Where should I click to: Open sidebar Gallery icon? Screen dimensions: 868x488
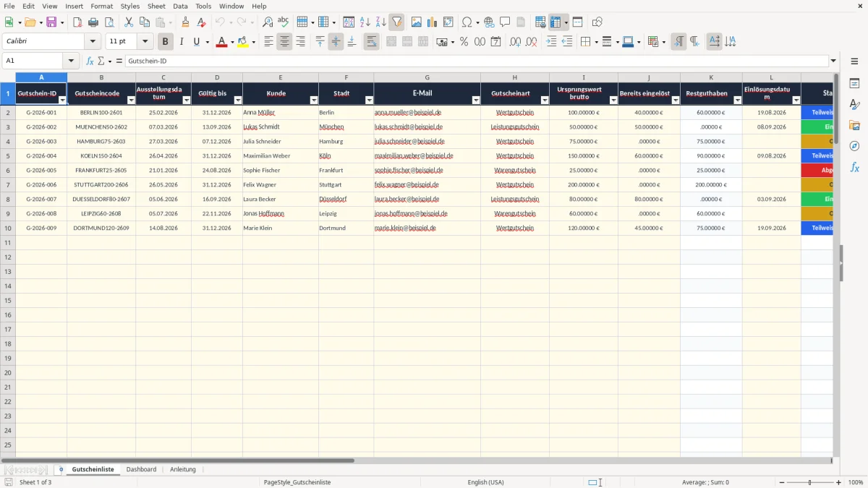click(x=854, y=125)
